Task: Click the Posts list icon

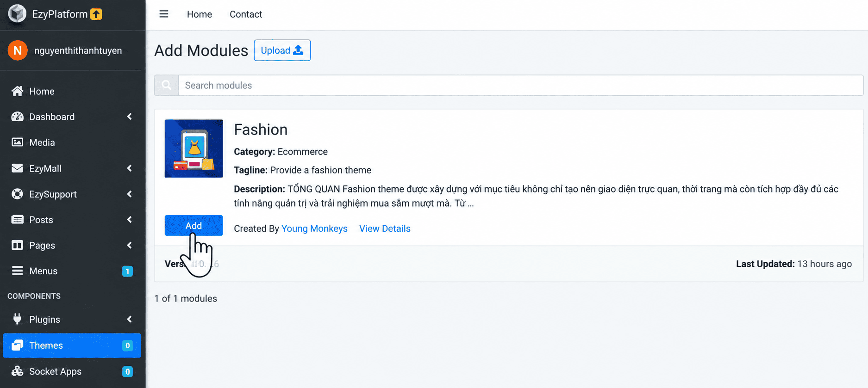Action: [17, 220]
